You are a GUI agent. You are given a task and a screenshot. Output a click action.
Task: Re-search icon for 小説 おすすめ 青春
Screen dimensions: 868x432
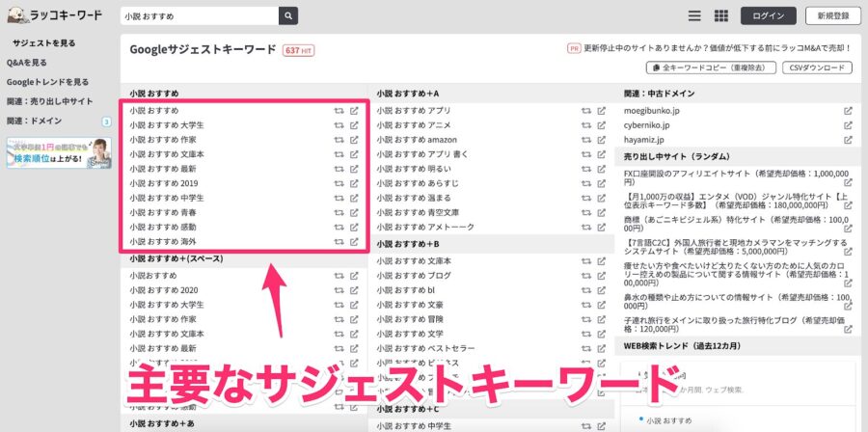(339, 212)
